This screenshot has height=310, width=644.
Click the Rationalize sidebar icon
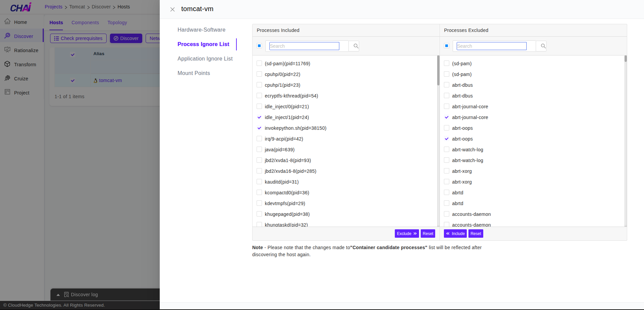[7, 50]
